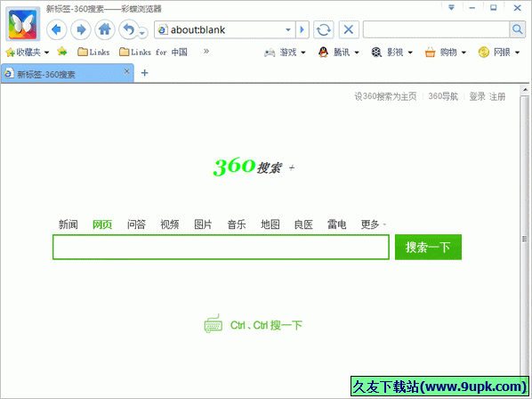This screenshot has height=399, width=532.
Task: Click the 登录 login link
Action: pyautogui.click(x=478, y=97)
